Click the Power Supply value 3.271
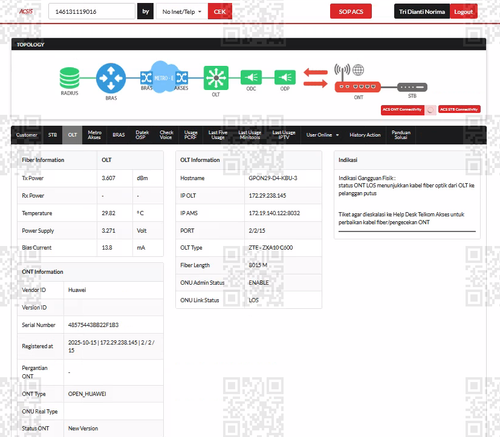This screenshot has height=437, width=500. click(x=108, y=231)
